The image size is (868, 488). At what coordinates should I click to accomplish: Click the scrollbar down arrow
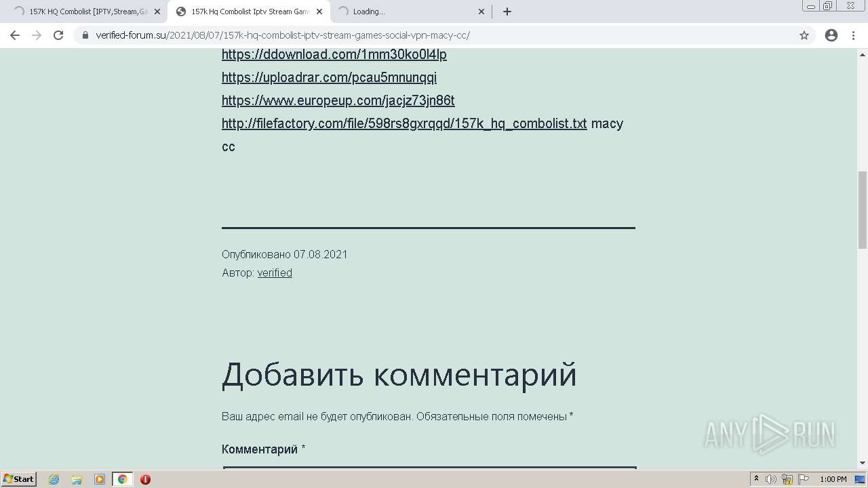click(863, 463)
